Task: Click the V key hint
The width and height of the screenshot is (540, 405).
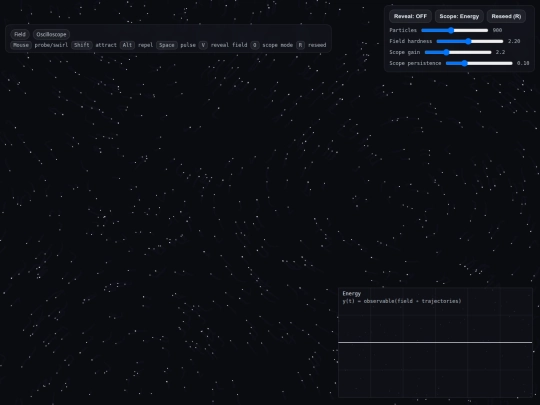Action: pyautogui.click(x=203, y=45)
